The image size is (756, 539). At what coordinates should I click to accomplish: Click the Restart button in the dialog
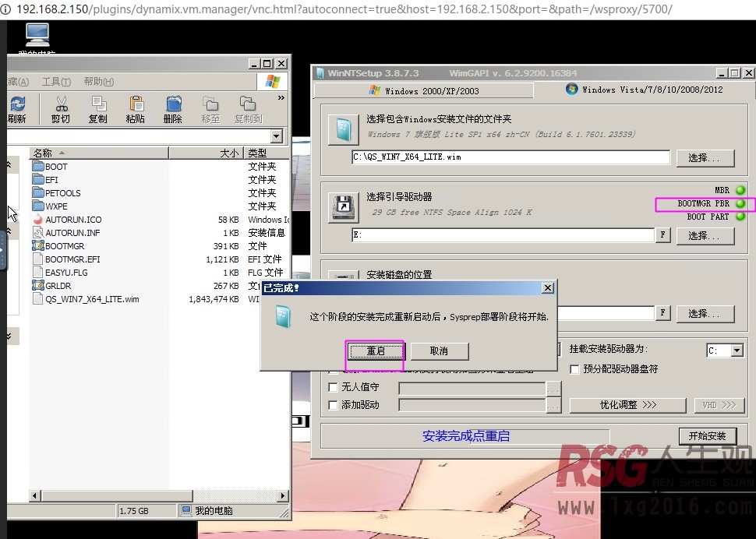pos(376,351)
